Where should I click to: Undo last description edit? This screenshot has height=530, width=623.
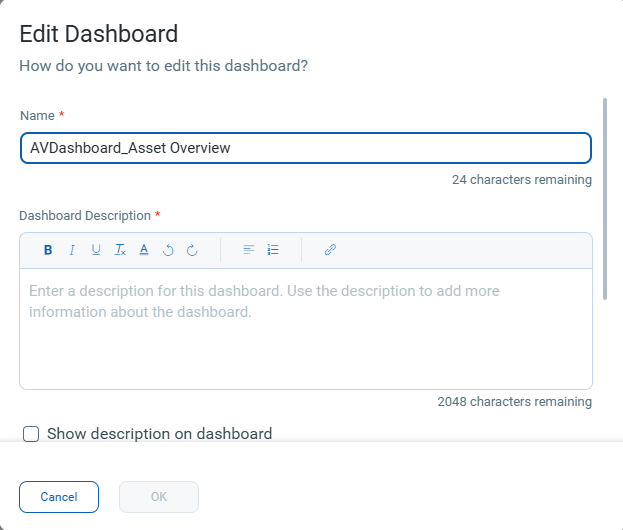coord(168,250)
